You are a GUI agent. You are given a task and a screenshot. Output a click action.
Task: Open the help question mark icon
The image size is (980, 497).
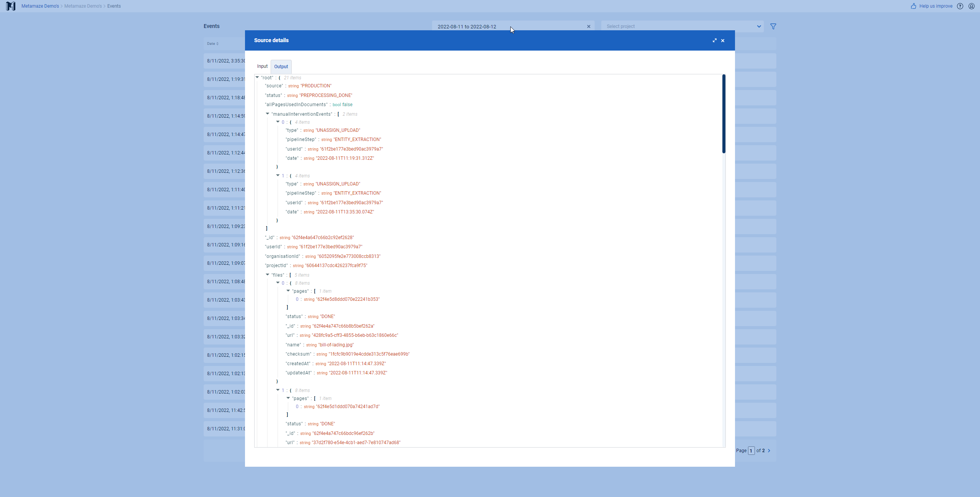pyautogui.click(x=960, y=6)
